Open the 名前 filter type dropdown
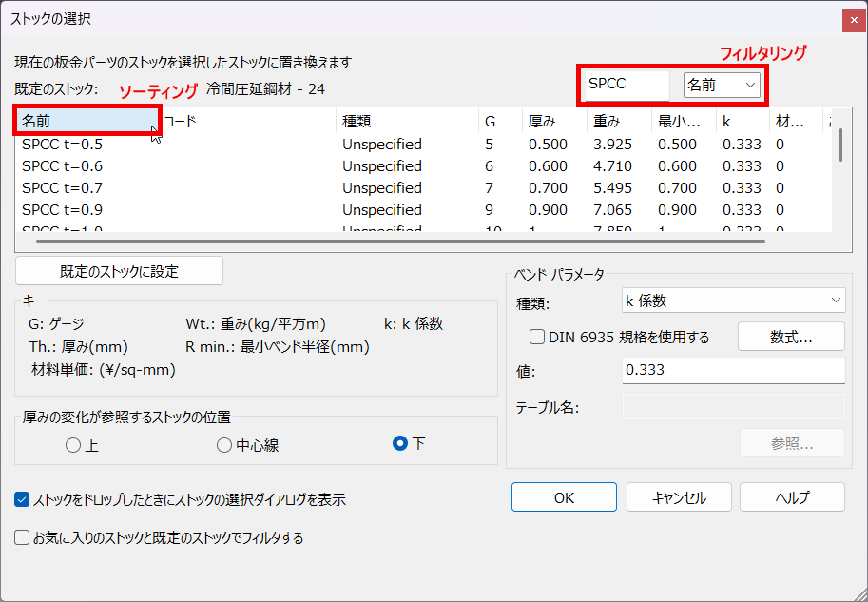The width and height of the screenshot is (868, 602). tap(722, 85)
